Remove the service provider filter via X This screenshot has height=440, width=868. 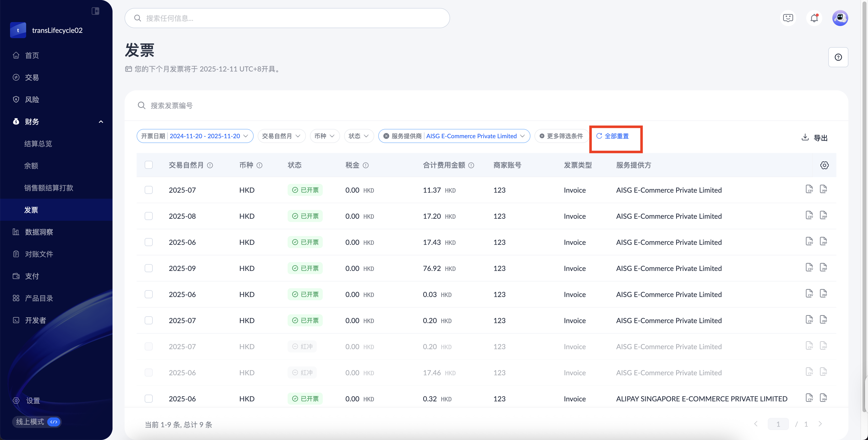coord(386,136)
